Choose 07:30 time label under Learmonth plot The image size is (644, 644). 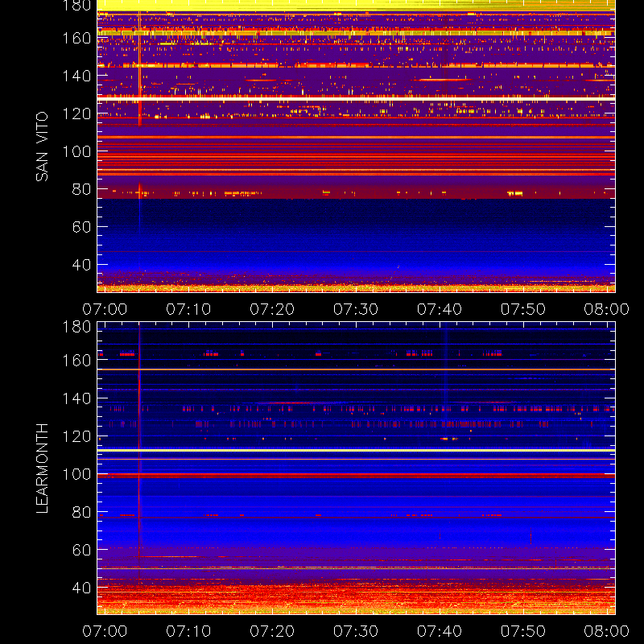[356, 631]
